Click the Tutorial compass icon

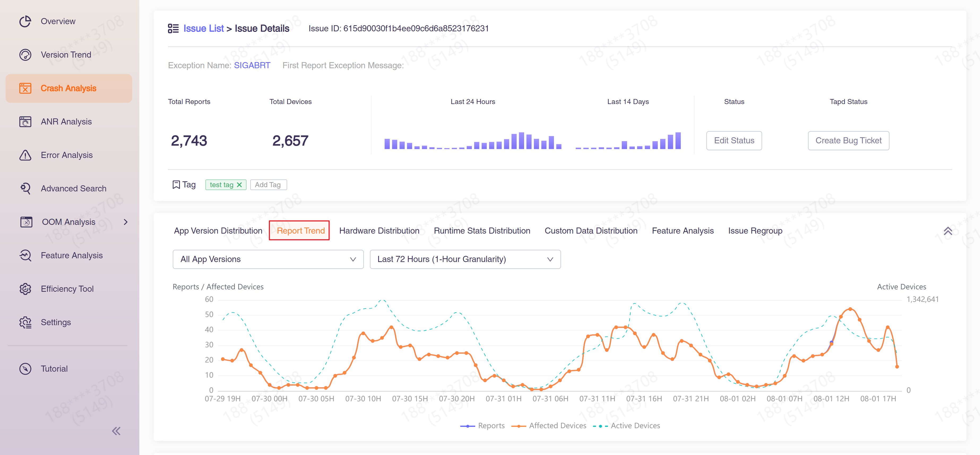[25, 369]
